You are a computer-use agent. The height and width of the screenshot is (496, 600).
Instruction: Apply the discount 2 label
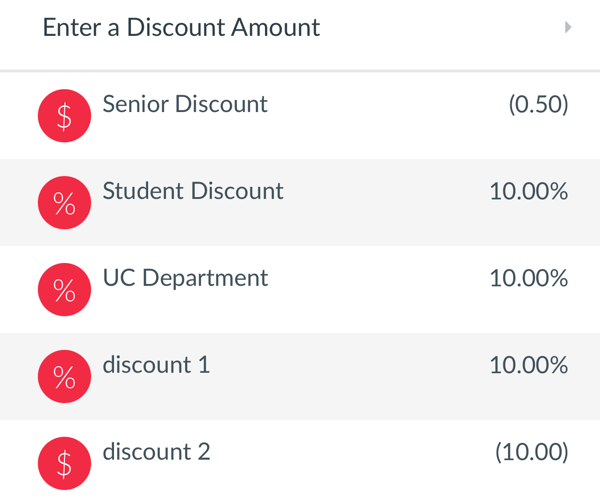click(x=156, y=452)
